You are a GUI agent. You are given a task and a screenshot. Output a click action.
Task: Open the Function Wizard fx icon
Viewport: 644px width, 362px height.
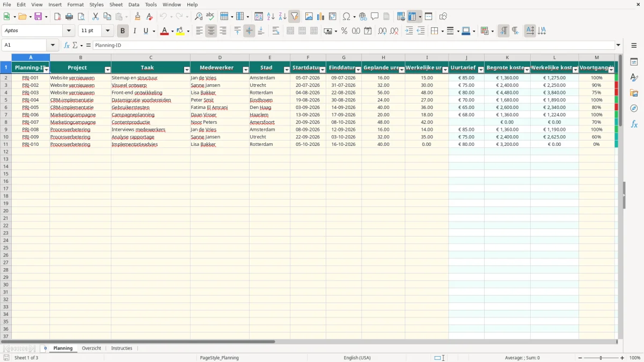pyautogui.click(x=67, y=46)
